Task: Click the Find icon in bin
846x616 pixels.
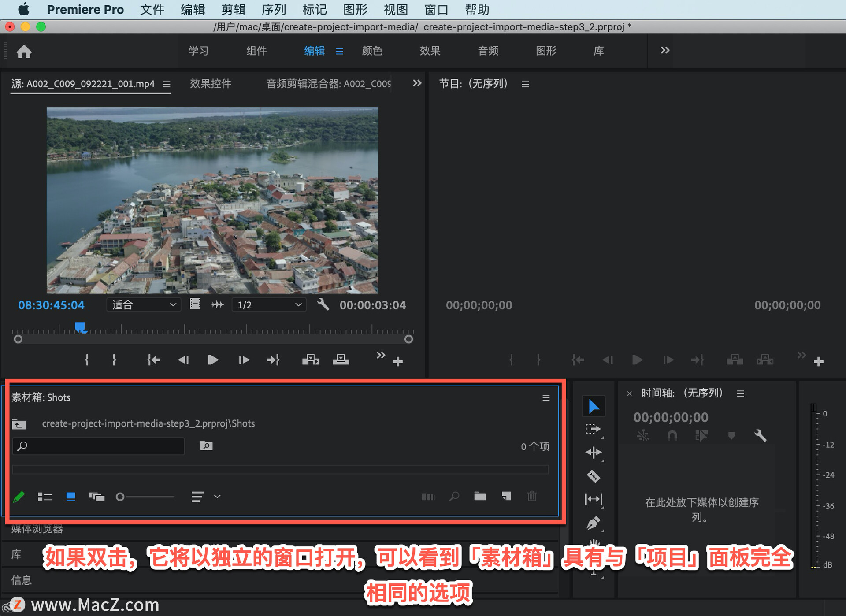Action: [454, 497]
